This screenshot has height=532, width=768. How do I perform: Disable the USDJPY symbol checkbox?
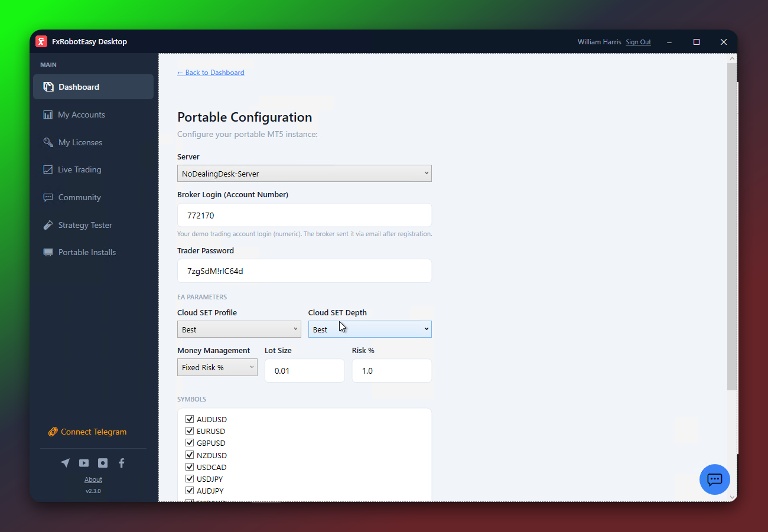(190, 478)
